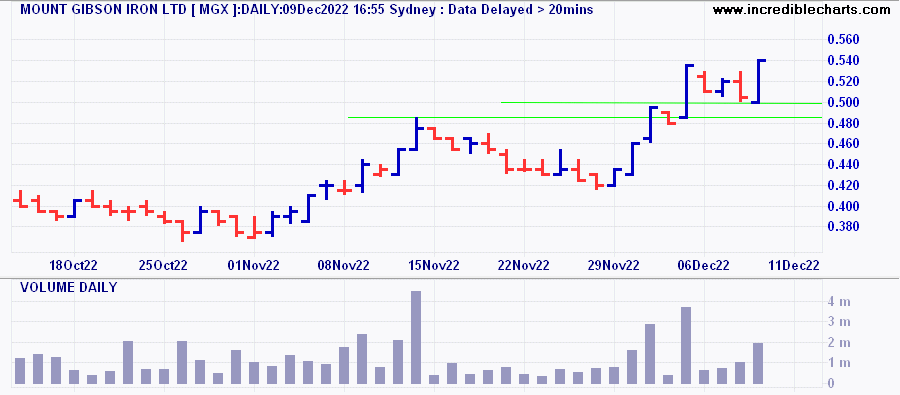Image resolution: width=900 pixels, height=395 pixels.
Task: Click the 25Oct22 date axis label
Action: 164,265
